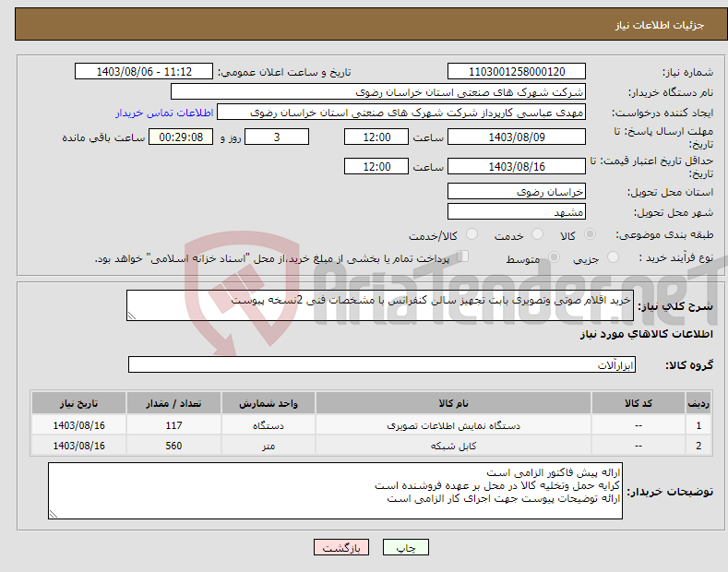This screenshot has width=728, height=572.
Task: Click the نام کالا column header
Action: coord(453,403)
